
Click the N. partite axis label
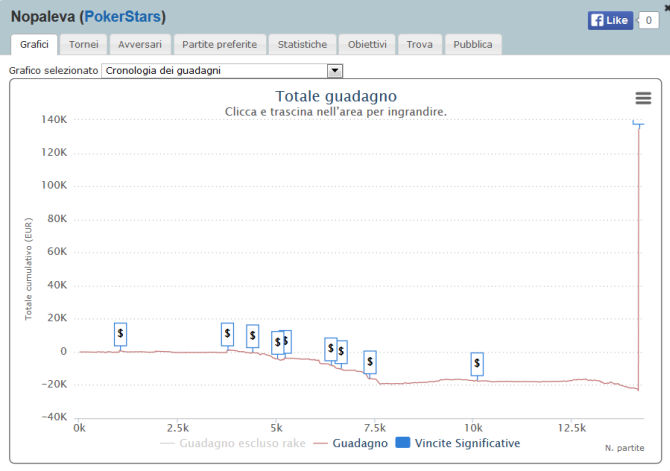tap(624, 448)
